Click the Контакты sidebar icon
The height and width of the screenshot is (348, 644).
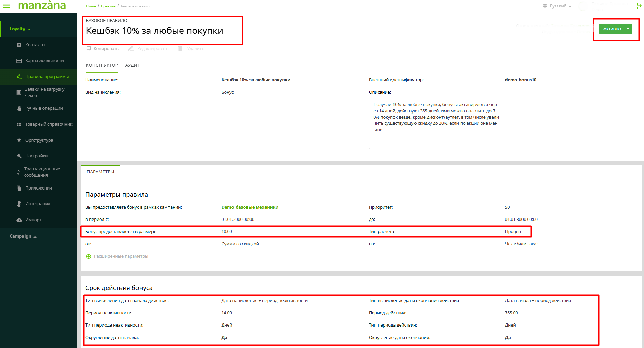click(19, 45)
